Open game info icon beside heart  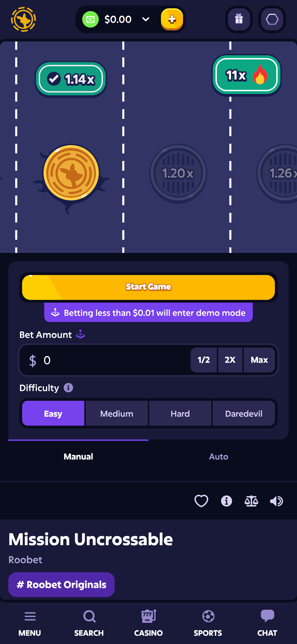226,501
